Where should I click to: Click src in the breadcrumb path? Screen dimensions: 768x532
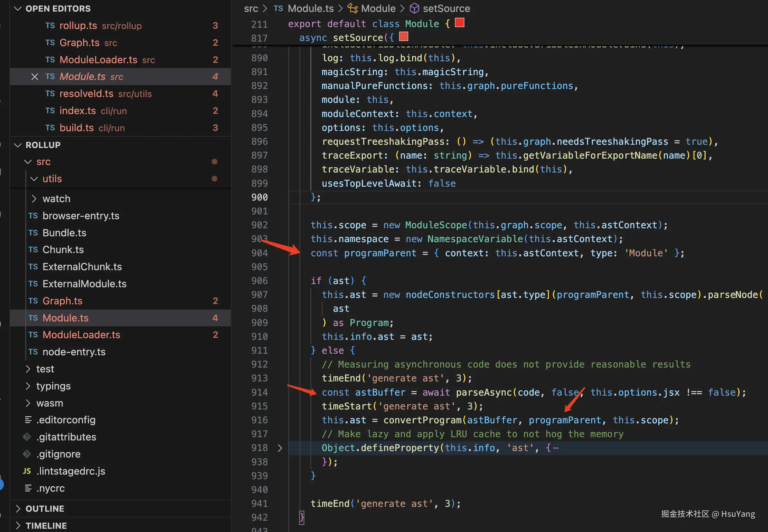click(x=251, y=8)
